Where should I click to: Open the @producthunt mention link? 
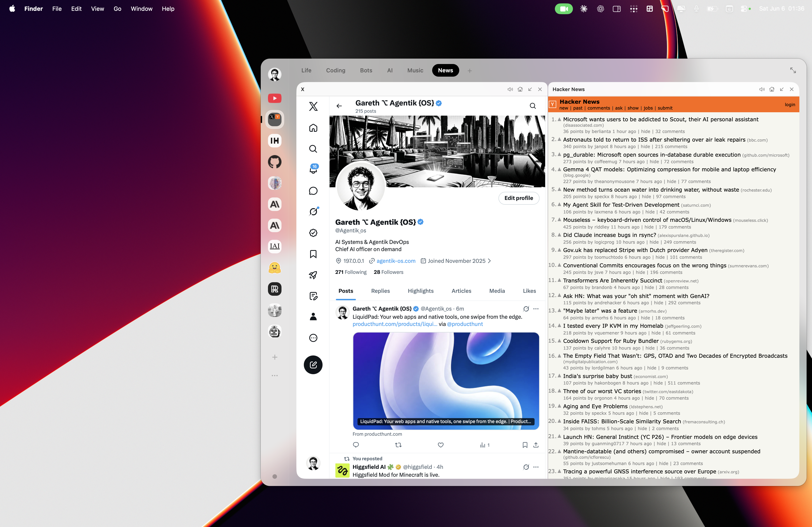click(465, 324)
